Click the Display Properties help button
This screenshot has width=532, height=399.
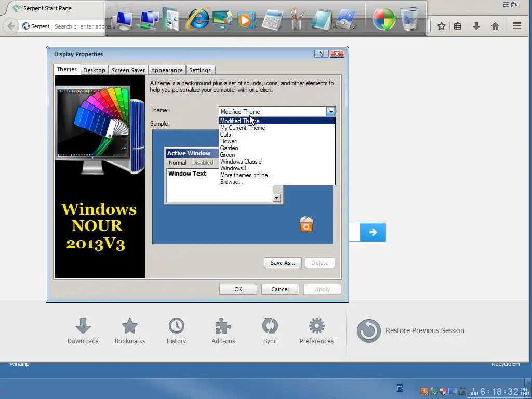pyautogui.click(x=321, y=54)
